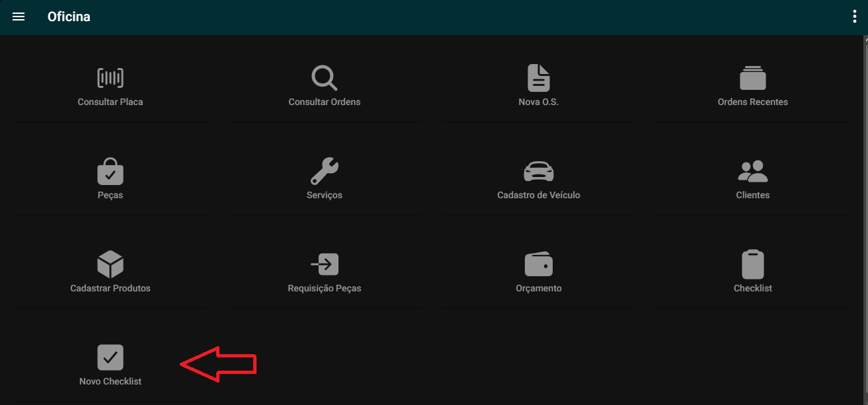Click the Cadastro de Veículo car icon

click(538, 171)
